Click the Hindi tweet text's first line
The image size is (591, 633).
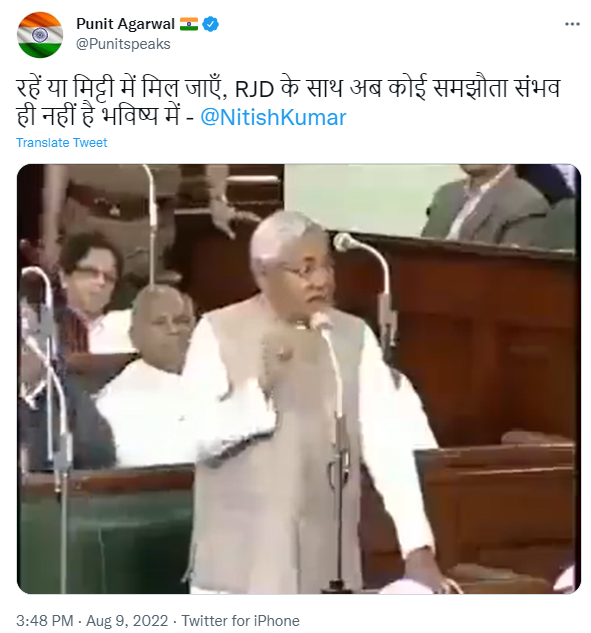click(x=288, y=88)
